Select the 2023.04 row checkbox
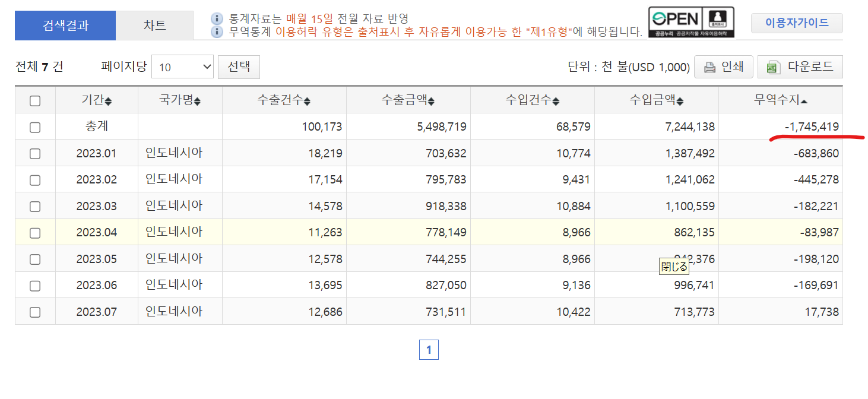868x399 pixels. [35, 233]
